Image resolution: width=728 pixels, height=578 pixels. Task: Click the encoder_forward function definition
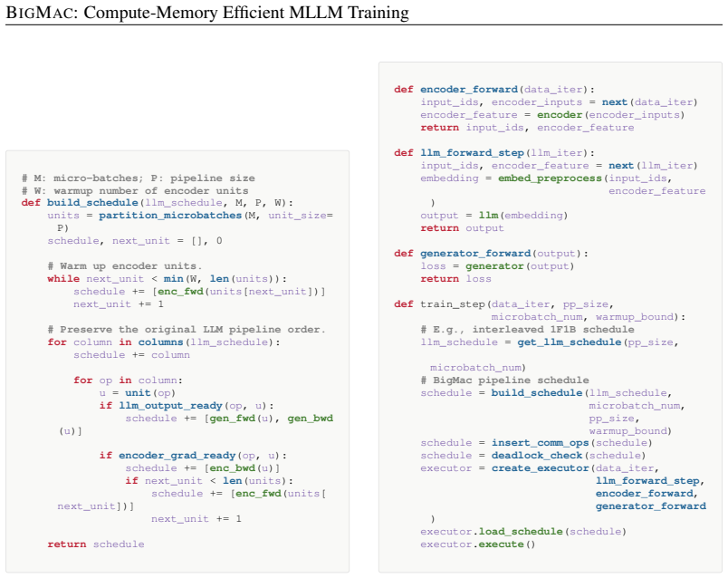[x=494, y=89]
